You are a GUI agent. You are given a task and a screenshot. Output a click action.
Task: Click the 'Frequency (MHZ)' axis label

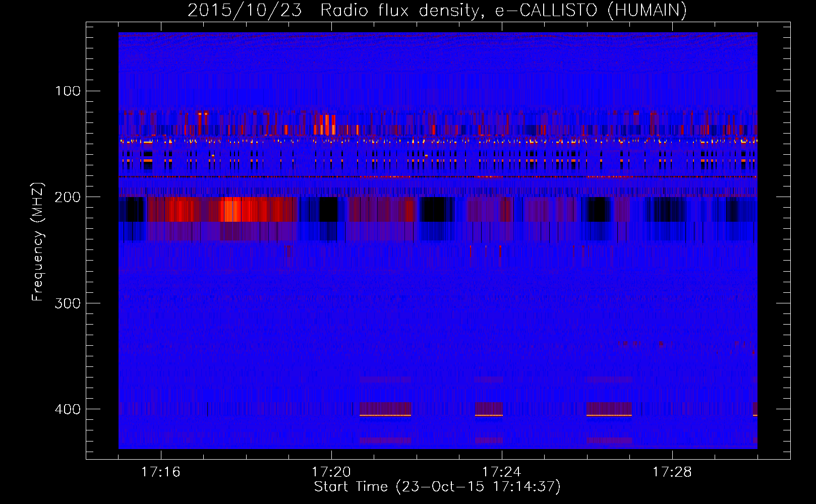38,242
